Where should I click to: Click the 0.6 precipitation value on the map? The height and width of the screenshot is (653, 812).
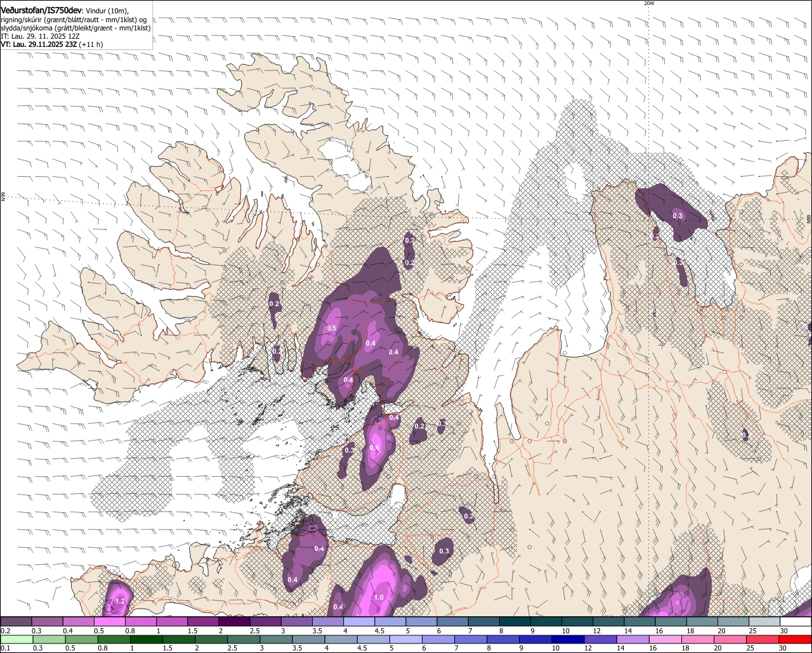tap(374, 448)
